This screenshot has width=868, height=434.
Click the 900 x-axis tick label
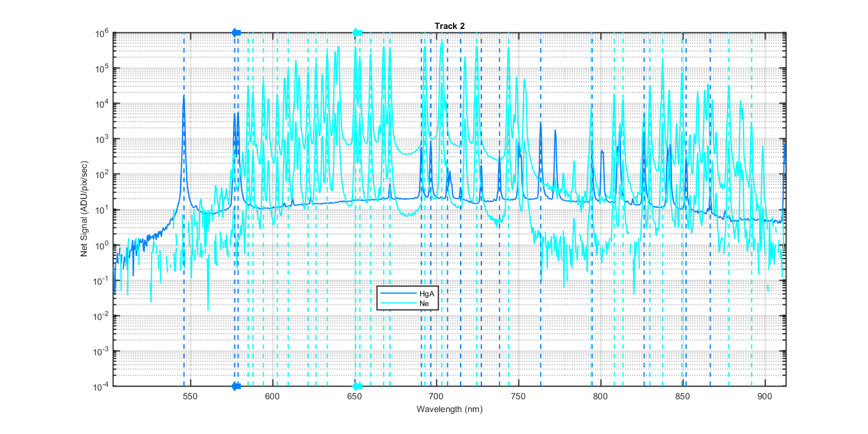[765, 396]
